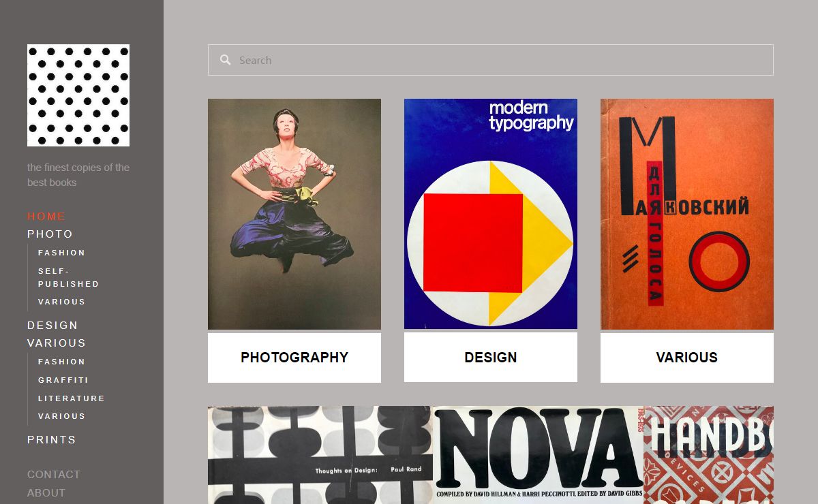The width and height of the screenshot is (818, 504).
Task: Open the top-level VARIOUS sidebar item
Action: click(57, 343)
